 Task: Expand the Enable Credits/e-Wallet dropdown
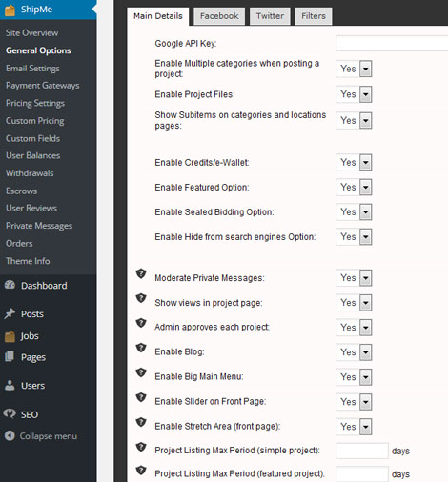pos(354,162)
